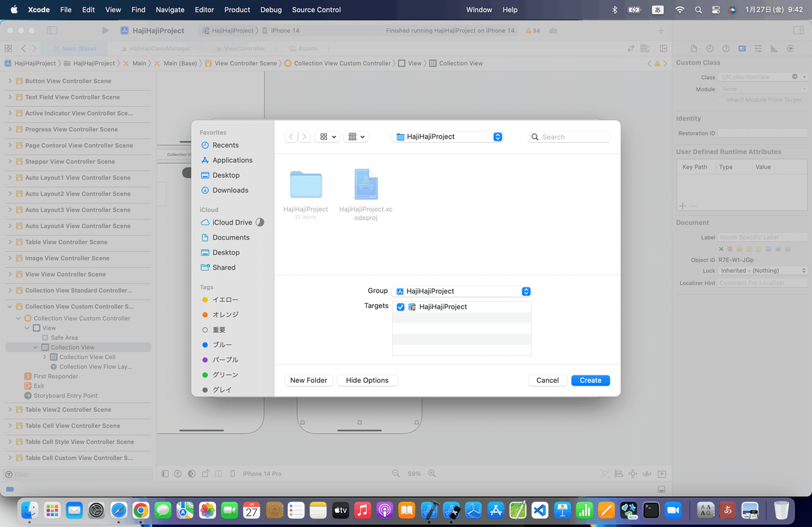Click the Create button
This screenshot has height=527, width=812.
coord(590,380)
